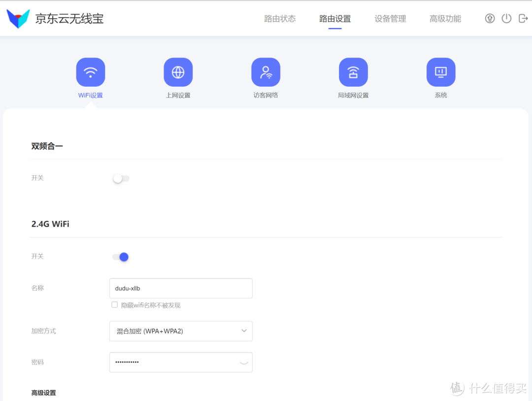The width and height of the screenshot is (532, 401).
Task: Click the 加密方式 dropdown chevron arrow
Action: (x=244, y=331)
